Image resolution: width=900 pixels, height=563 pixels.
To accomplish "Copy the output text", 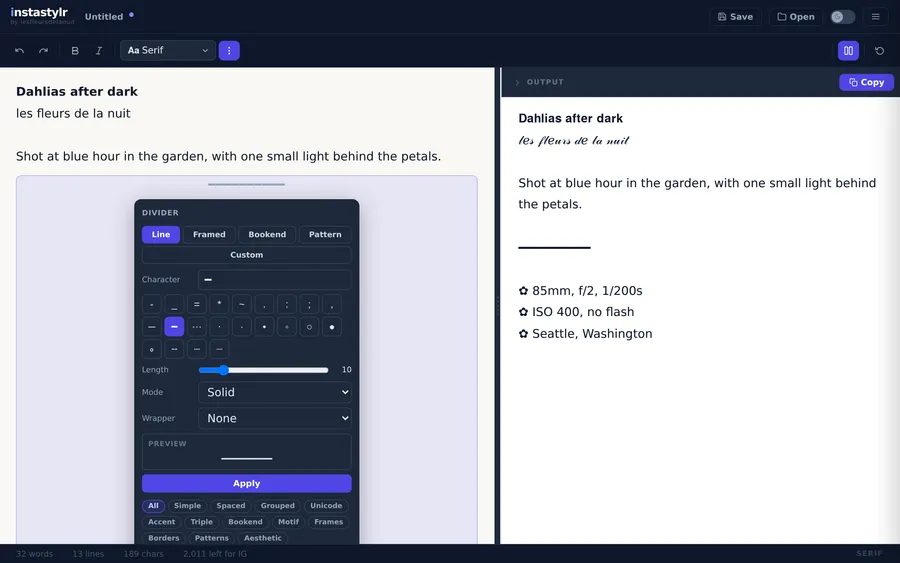I will coord(866,82).
